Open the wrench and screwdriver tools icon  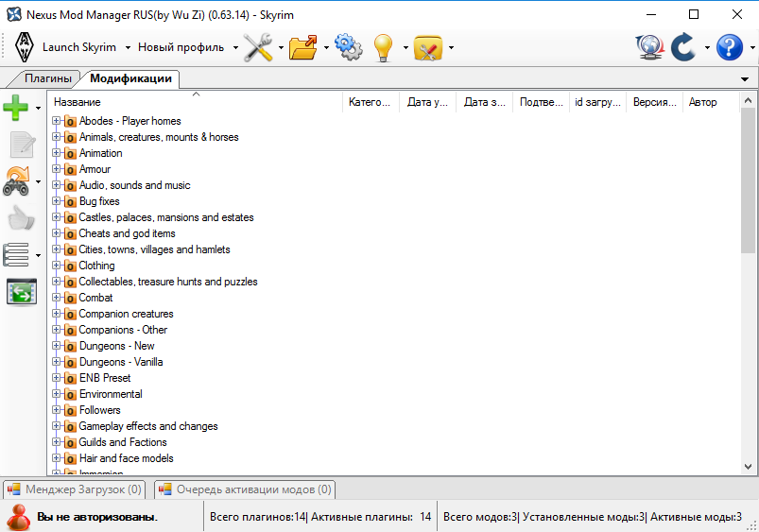pyautogui.click(x=258, y=47)
